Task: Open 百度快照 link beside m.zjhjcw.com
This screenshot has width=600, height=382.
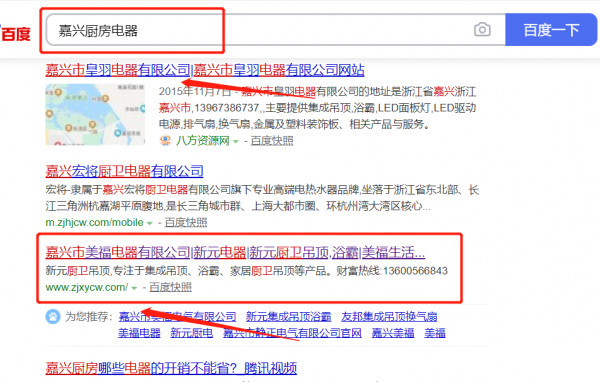Action: (x=186, y=222)
